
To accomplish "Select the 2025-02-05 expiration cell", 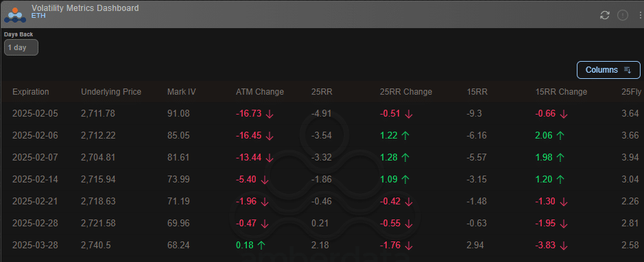I will pos(36,114).
